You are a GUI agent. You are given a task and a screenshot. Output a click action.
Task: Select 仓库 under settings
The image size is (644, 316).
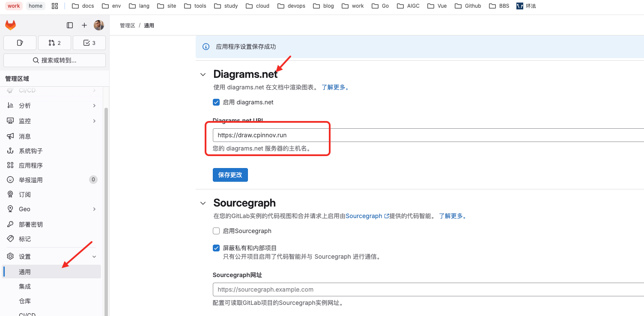pyautogui.click(x=52, y=301)
